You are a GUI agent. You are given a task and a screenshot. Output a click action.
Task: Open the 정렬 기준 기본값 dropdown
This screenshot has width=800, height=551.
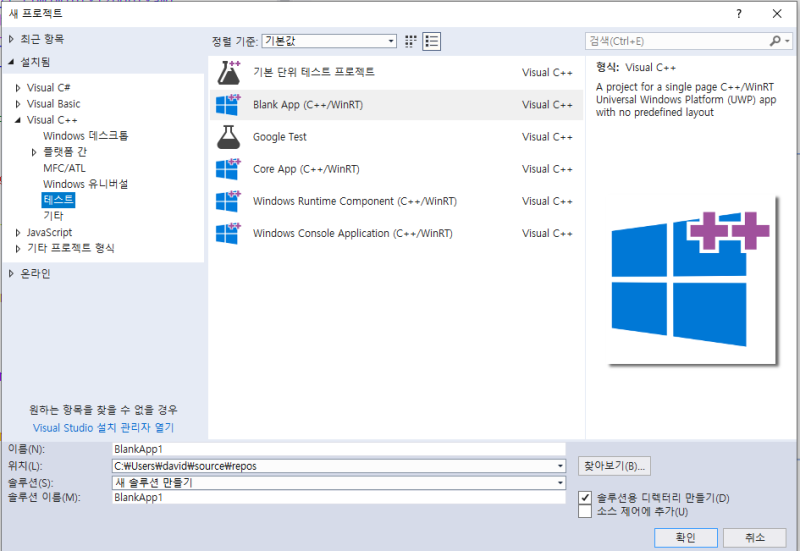[329, 41]
